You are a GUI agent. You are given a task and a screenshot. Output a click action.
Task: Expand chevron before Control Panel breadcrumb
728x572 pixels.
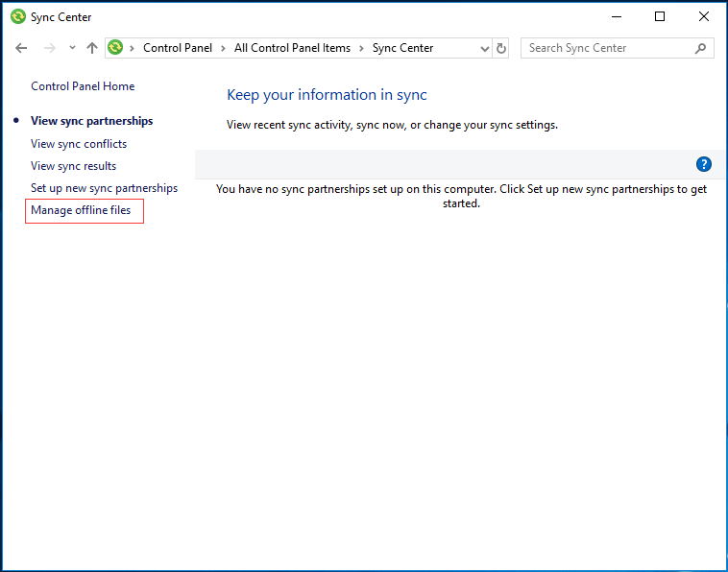[132, 48]
